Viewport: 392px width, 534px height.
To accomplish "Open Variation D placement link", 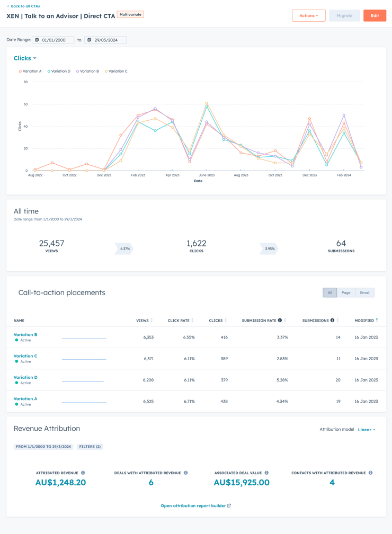I will tap(25, 377).
